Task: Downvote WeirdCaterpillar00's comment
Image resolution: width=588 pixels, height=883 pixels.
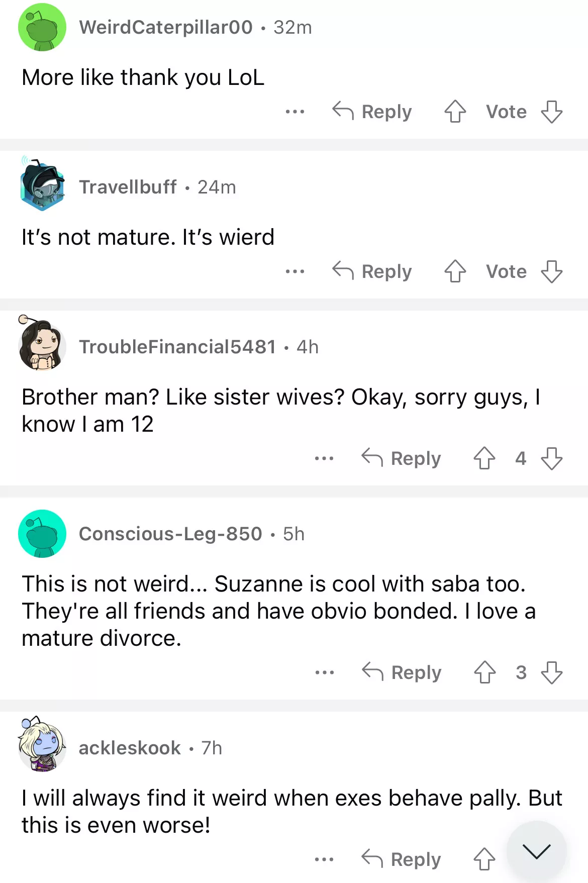Action: coord(551,112)
